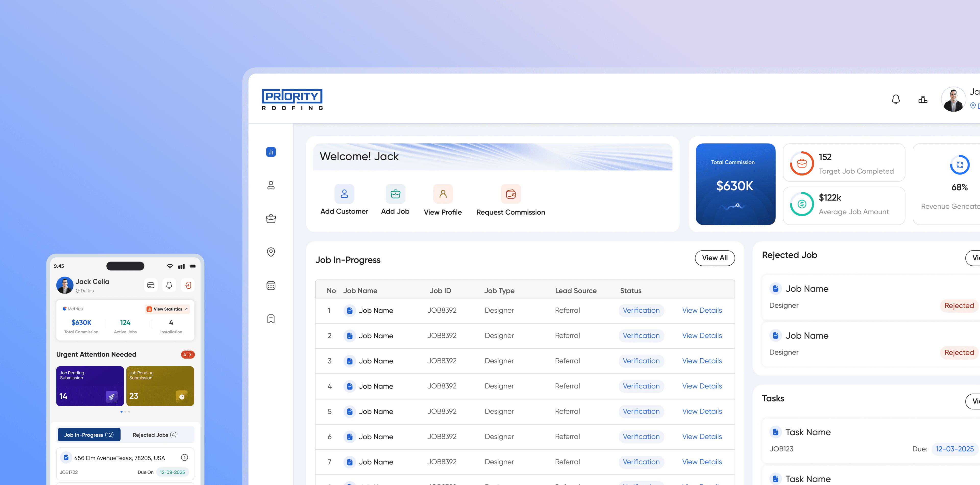Open the calendar icon in sidebar
The height and width of the screenshot is (485, 980).
271,285
